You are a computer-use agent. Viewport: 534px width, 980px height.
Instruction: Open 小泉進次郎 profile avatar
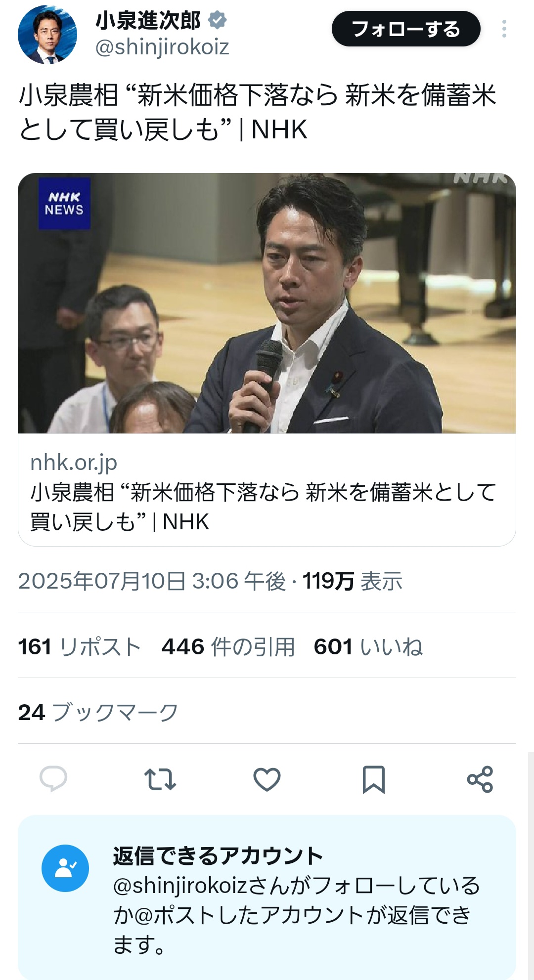click(47, 35)
